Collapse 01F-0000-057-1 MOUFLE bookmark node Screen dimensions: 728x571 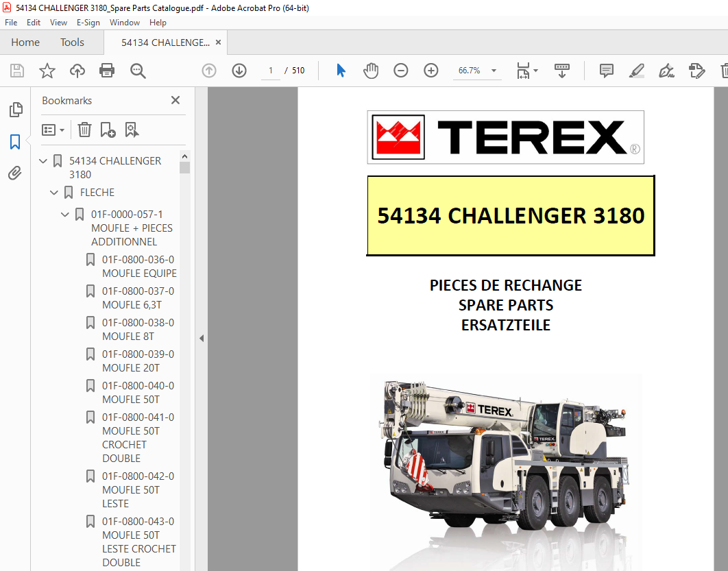(65, 215)
